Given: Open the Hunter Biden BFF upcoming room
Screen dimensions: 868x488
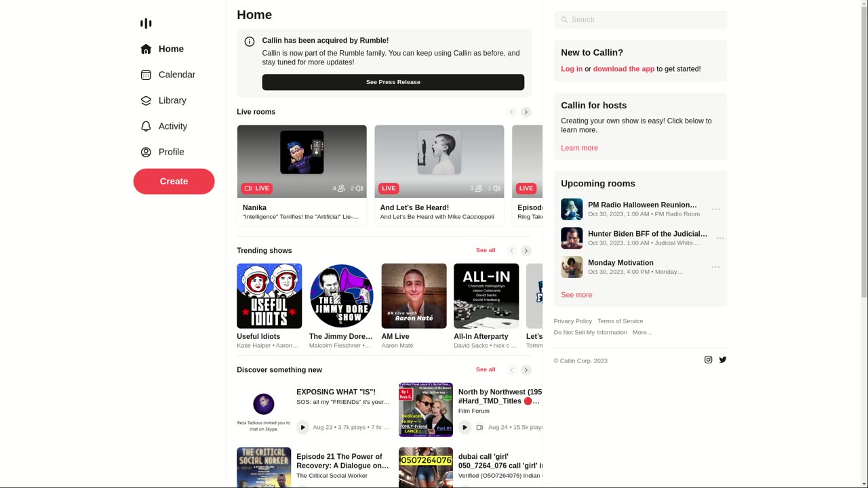Looking at the screenshot, I should 648,234.
